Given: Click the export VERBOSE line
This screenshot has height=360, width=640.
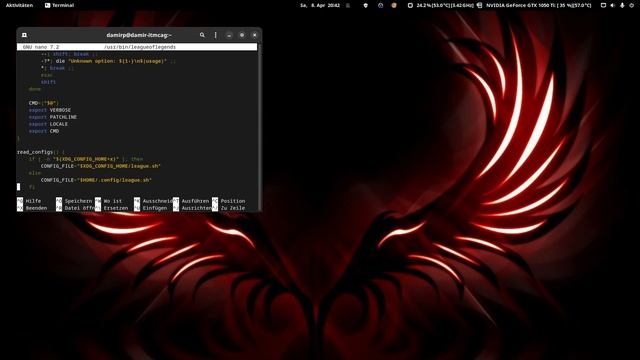Looking at the screenshot, I should coord(49,110).
